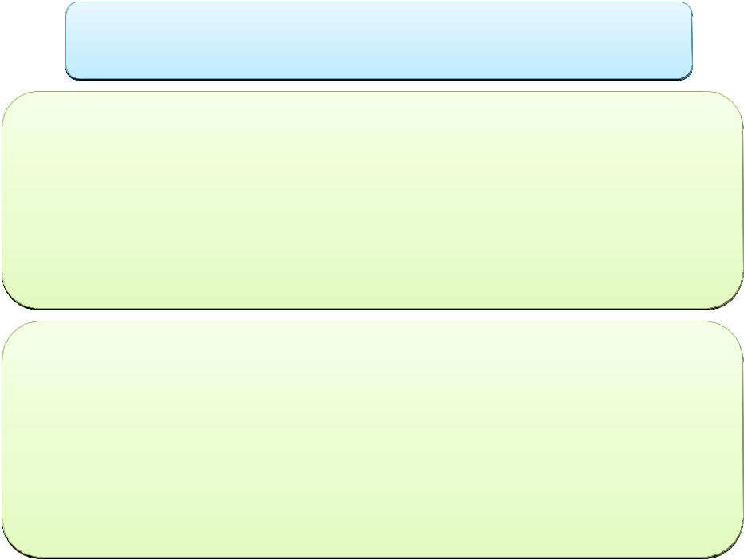Click the upper green panel's dark bottom border
Viewport: 744px width, 560px height.
point(373,310)
